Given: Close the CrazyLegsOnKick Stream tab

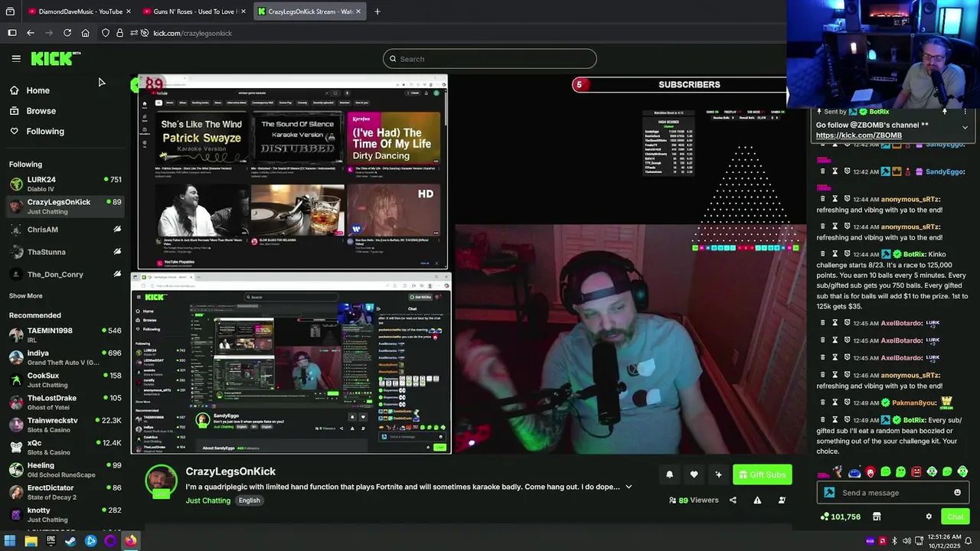Looking at the screenshot, I should click(358, 11).
